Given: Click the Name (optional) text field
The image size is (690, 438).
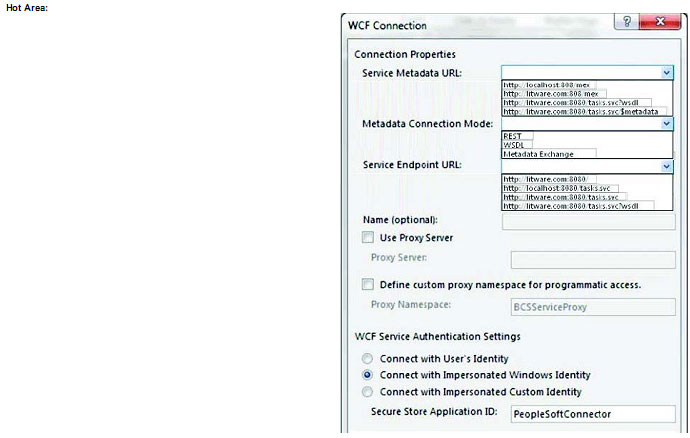Looking at the screenshot, I should [x=588, y=221].
